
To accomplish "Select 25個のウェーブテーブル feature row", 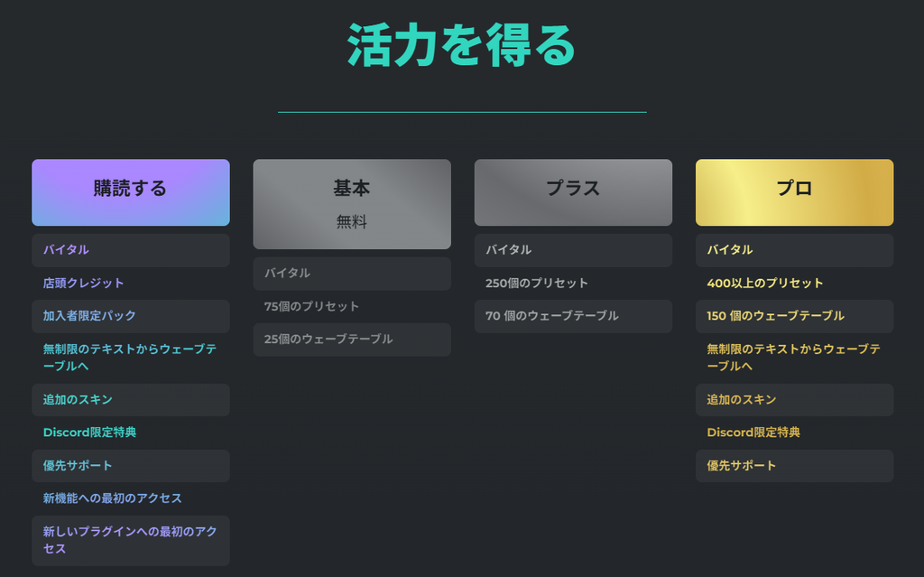I will tap(352, 340).
